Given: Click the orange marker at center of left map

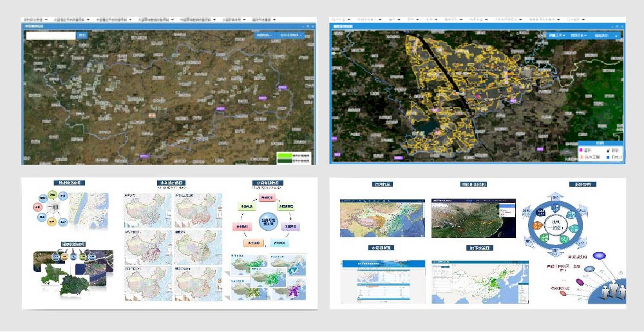Looking at the screenshot, I should click(152, 114).
